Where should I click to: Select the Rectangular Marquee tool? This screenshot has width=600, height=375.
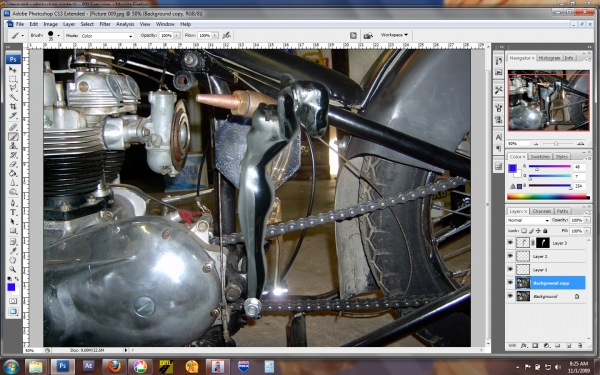pyautogui.click(x=13, y=79)
